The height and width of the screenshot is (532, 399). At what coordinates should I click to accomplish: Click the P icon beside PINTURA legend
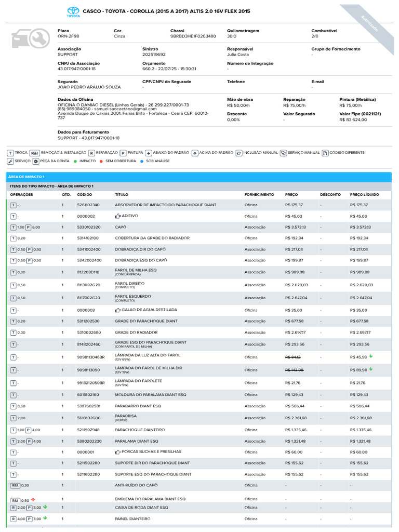[x=123, y=153]
